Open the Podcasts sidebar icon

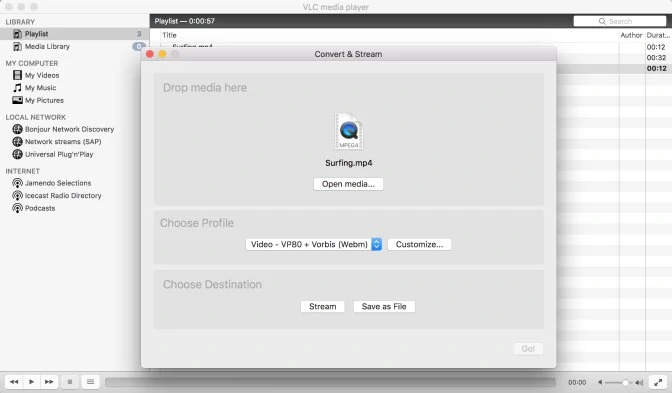(17, 208)
